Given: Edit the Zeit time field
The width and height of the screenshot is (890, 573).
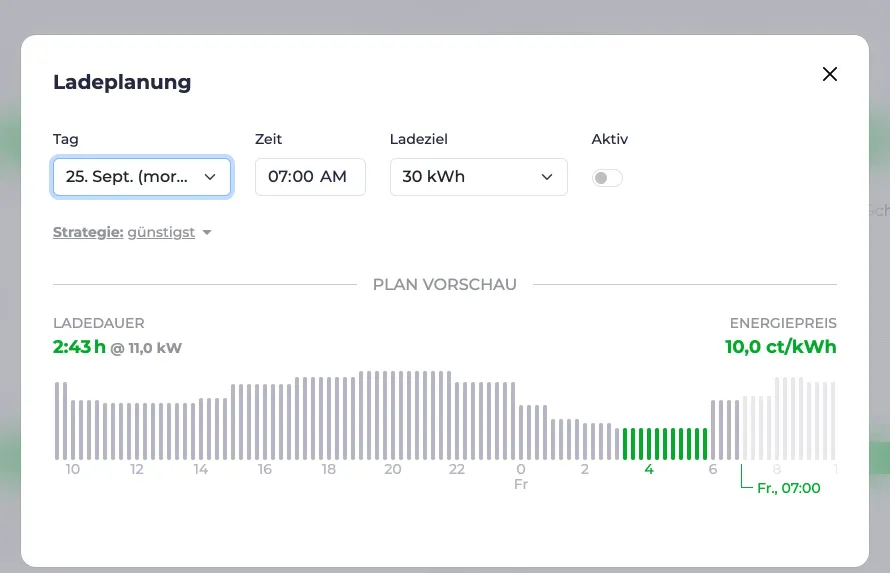Looking at the screenshot, I should 310,177.
